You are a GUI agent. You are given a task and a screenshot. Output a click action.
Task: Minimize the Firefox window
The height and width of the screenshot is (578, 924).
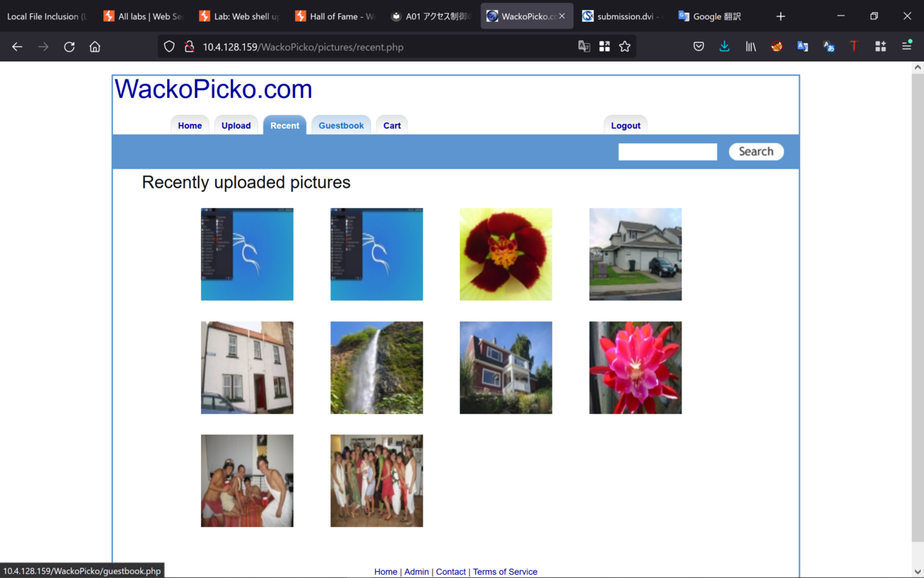[x=841, y=16]
